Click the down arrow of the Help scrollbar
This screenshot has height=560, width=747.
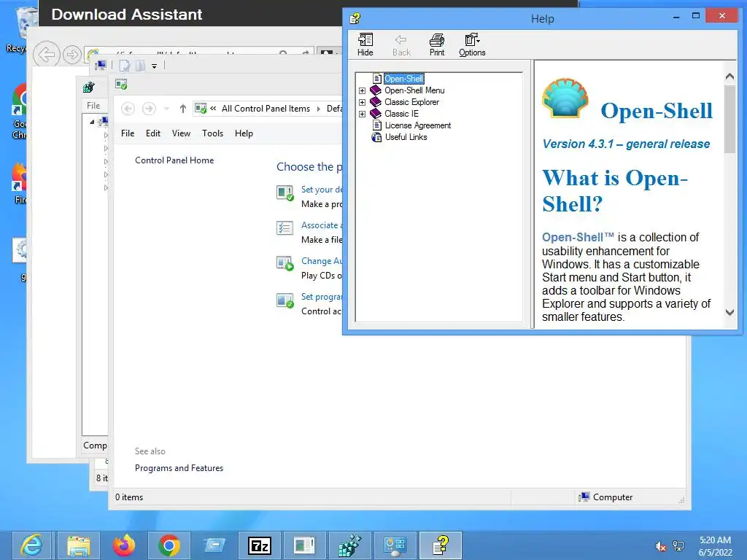(729, 312)
